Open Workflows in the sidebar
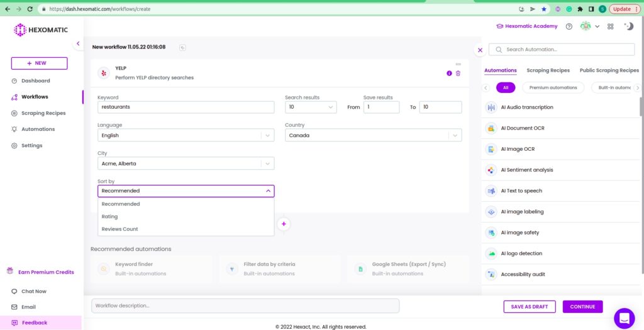The width and height of the screenshot is (644, 330). (x=35, y=97)
